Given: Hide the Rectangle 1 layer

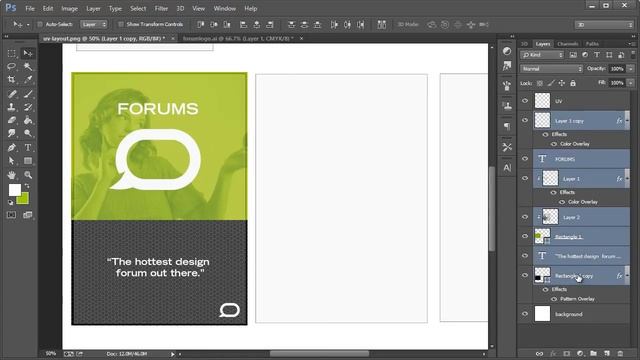Looking at the screenshot, I should [x=525, y=236].
